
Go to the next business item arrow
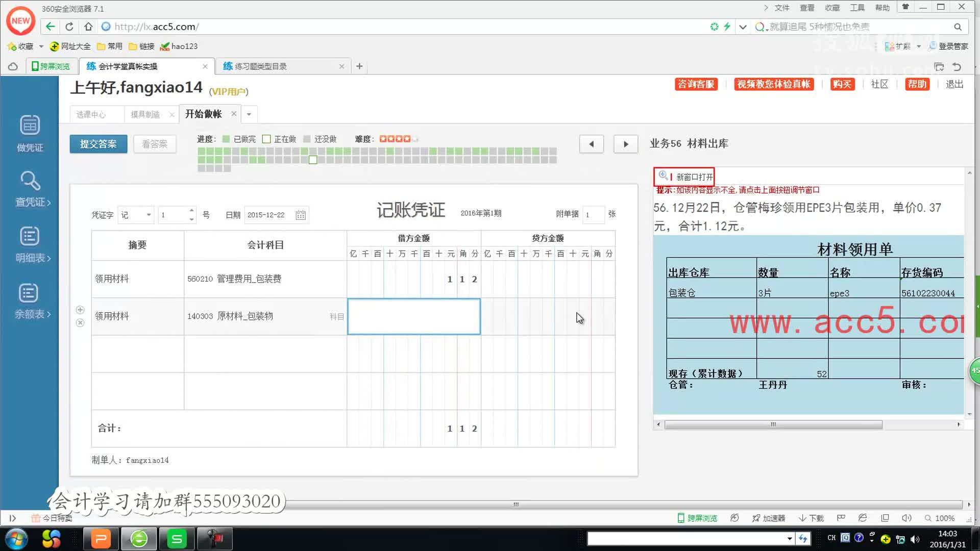625,144
